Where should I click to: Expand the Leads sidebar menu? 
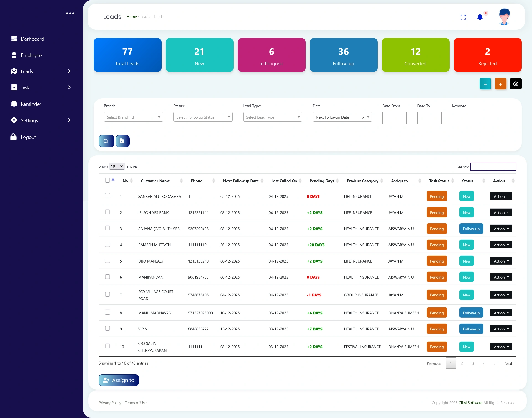pyautogui.click(x=41, y=71)
